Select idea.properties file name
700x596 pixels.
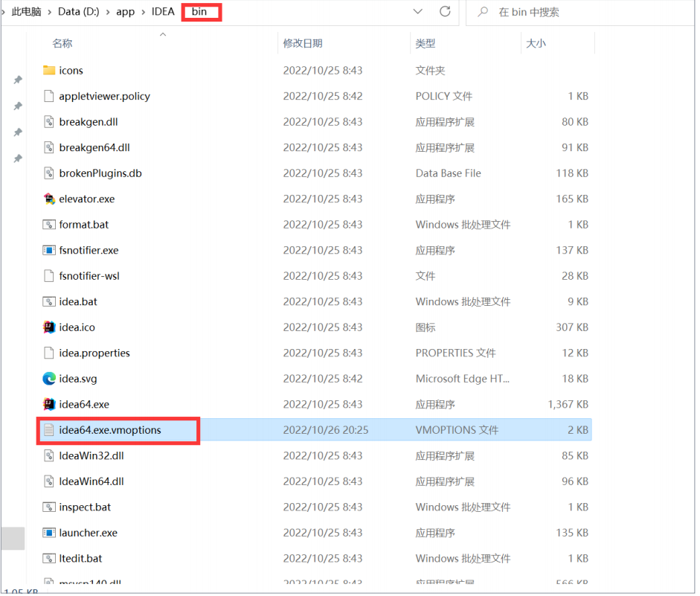point(94,353)
